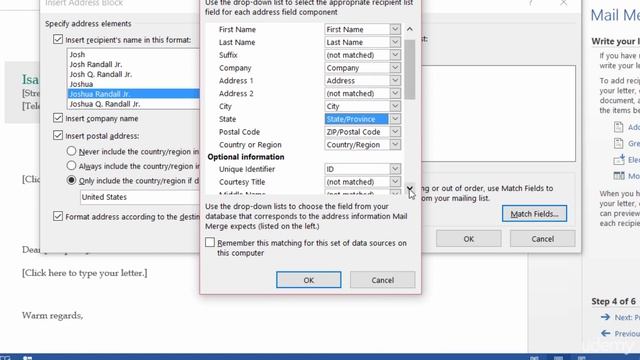Image resolution: width=640 pixels, height=360 pixels.
Task: Click the More items icon in Mail Merge pane
Action: [x=619, y=176]
